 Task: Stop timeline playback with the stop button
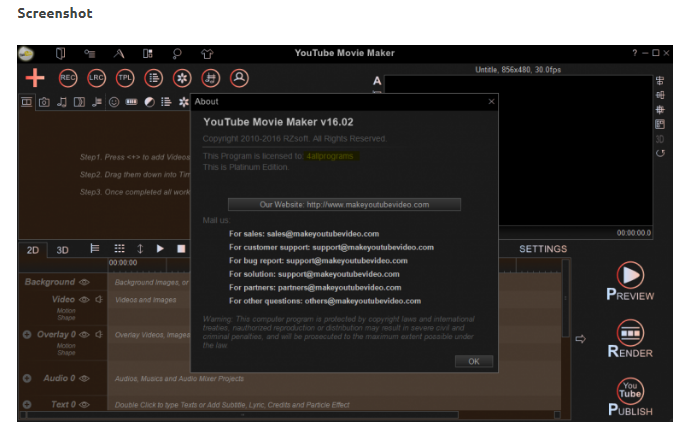pyautogui.click(x=181, y=249)
